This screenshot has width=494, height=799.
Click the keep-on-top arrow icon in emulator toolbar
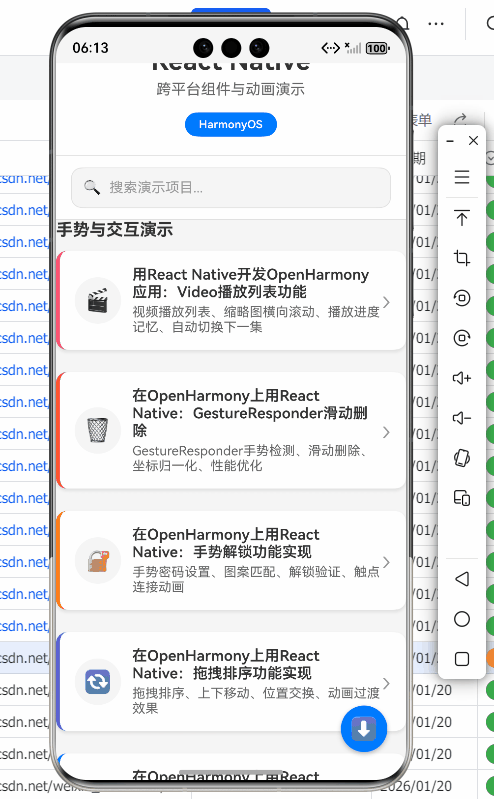point(462,218)
